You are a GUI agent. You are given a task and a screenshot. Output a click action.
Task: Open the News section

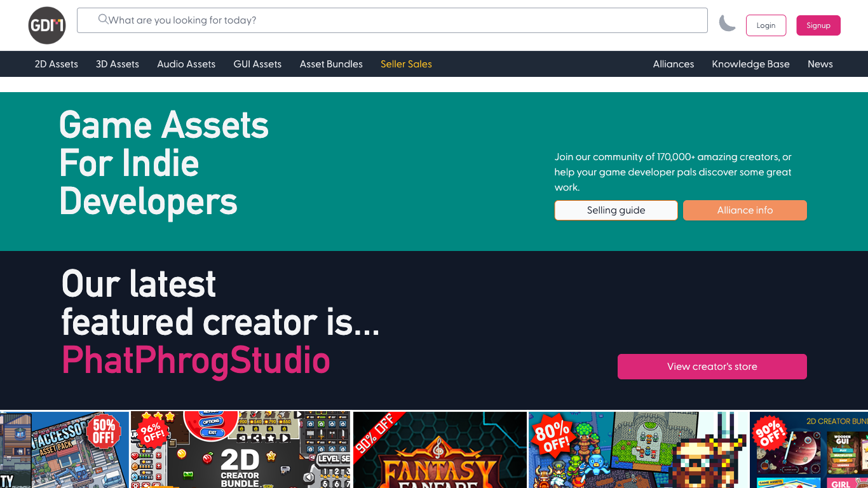(x=820, y=64)
